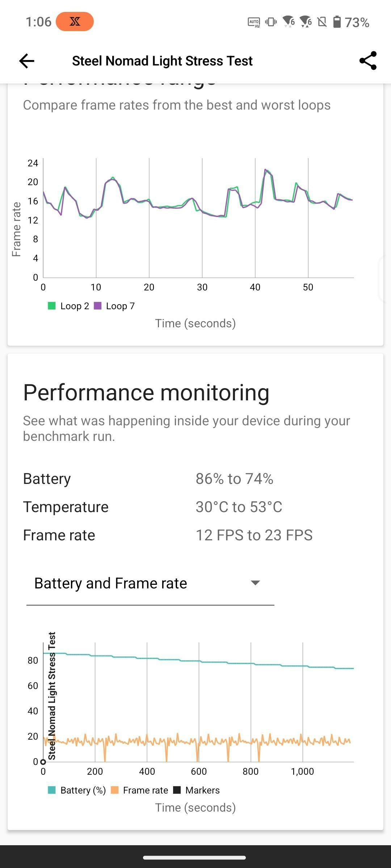Screen dimensions: 391x868
Task: Toggle Loop 2 legend entry
Action: pyautogui.click(x=68, y=306)
